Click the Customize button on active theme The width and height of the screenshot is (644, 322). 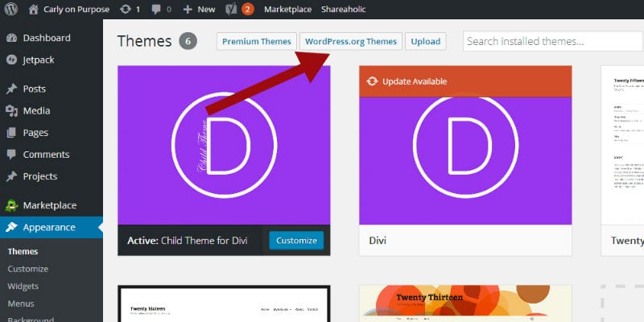tap(296, 241)
